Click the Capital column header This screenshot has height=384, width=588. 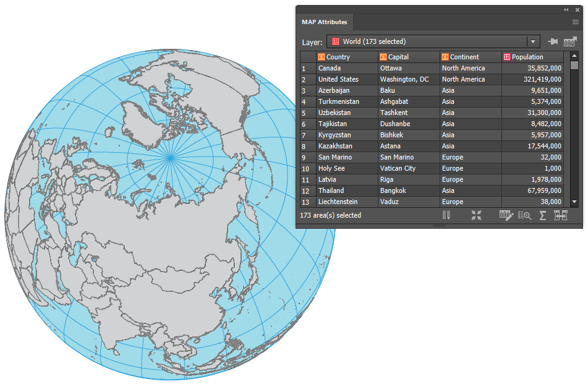(408, 56)
